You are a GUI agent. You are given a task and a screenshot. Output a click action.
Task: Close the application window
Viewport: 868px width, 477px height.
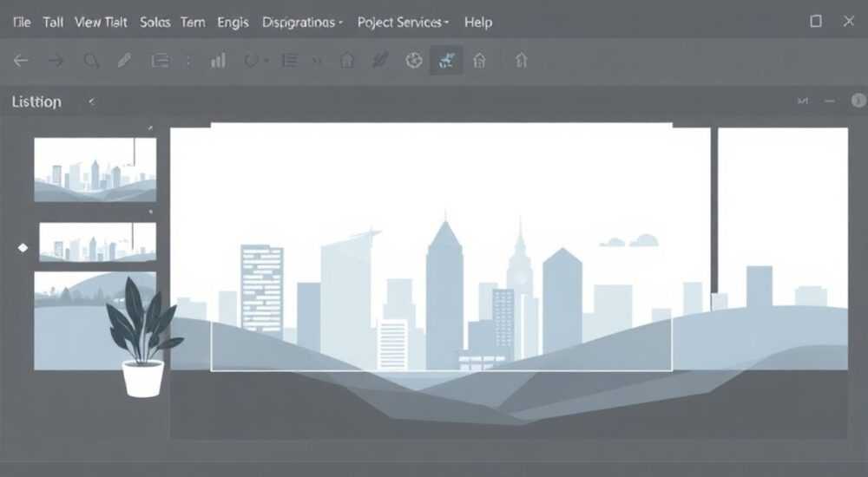tap(849, 22)
